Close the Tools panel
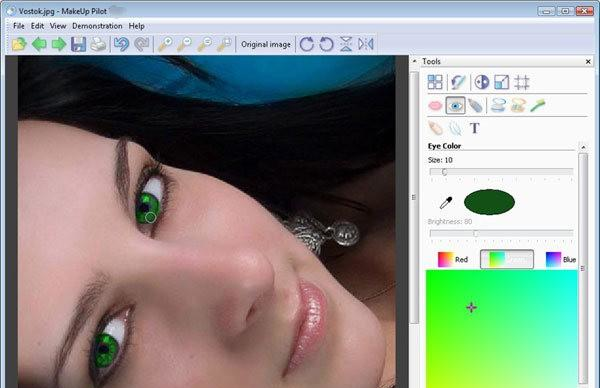Viewport: 600px width, 388px height. coord(588,62)
